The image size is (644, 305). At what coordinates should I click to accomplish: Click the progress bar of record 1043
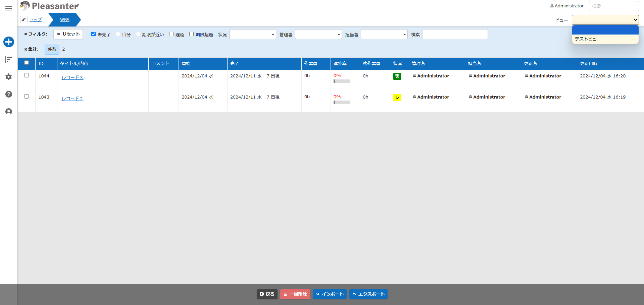coord(342,102)
